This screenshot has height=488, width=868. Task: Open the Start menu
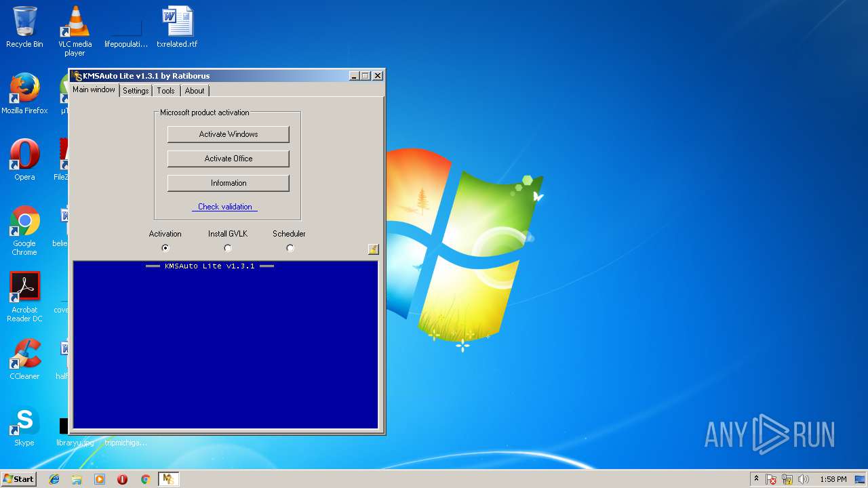tap(18, 479)
